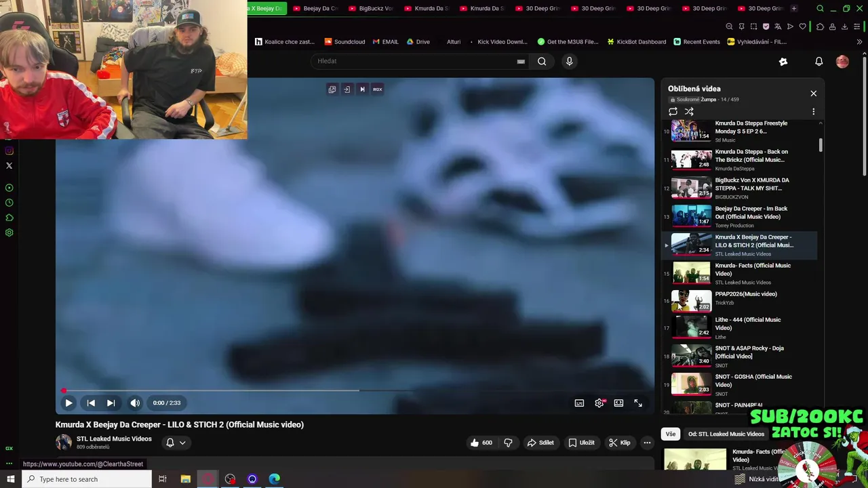Image resolution: width=868 pixels, height=488 pixels.
Task: Open X Twitter in Opera sidebar
Action: 9,165
